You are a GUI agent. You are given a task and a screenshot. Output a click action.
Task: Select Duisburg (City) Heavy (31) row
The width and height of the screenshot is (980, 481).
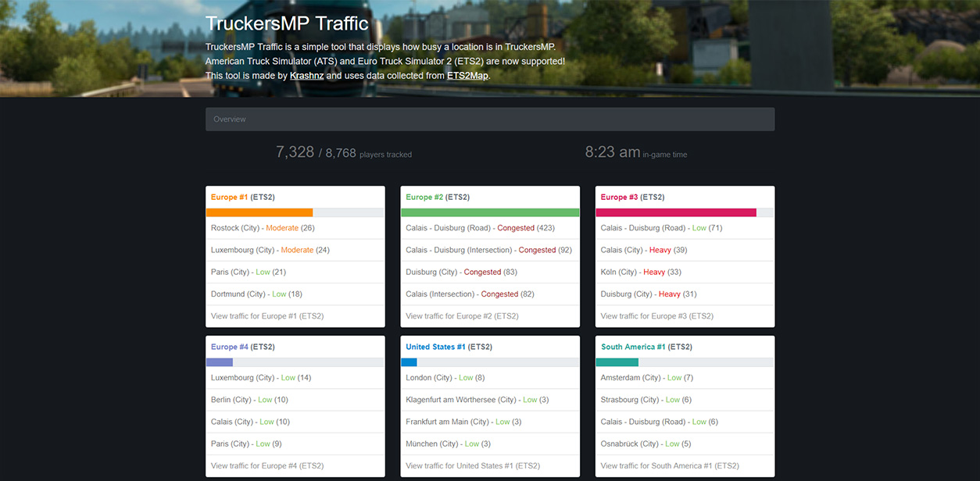click(x=685, y=294)
